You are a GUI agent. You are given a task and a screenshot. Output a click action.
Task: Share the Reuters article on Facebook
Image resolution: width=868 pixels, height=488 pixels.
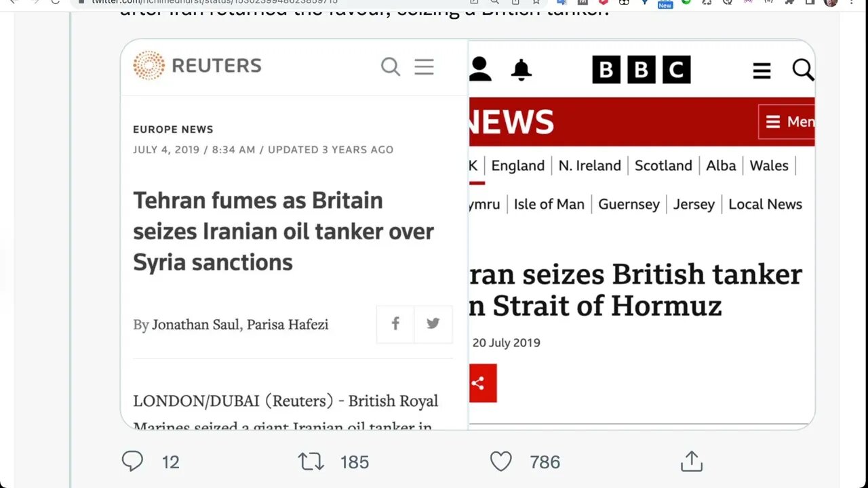tap(395, 324)
